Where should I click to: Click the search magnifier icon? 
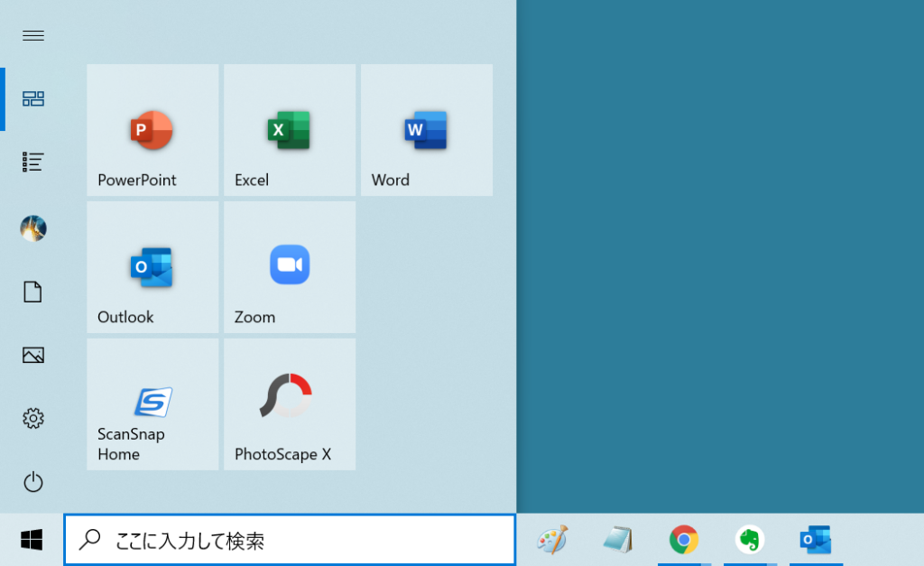90,540
